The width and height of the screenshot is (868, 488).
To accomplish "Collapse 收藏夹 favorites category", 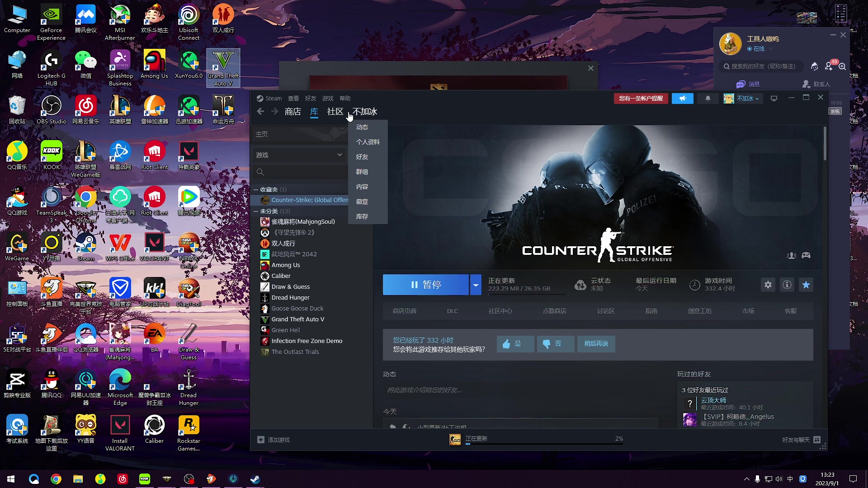I will [256, 190].
